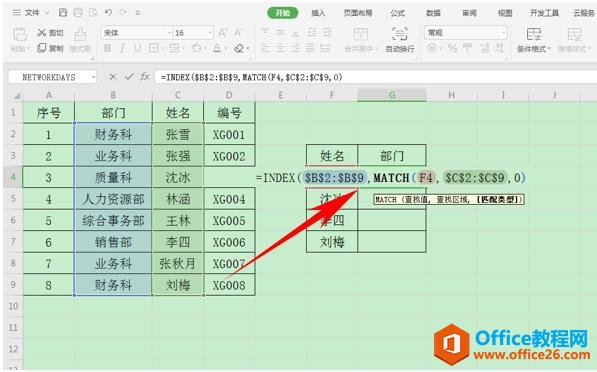Viewport: 597px width, 372px height.
Task: Click inside the formula bar text
Action: [x=251, y=77]
